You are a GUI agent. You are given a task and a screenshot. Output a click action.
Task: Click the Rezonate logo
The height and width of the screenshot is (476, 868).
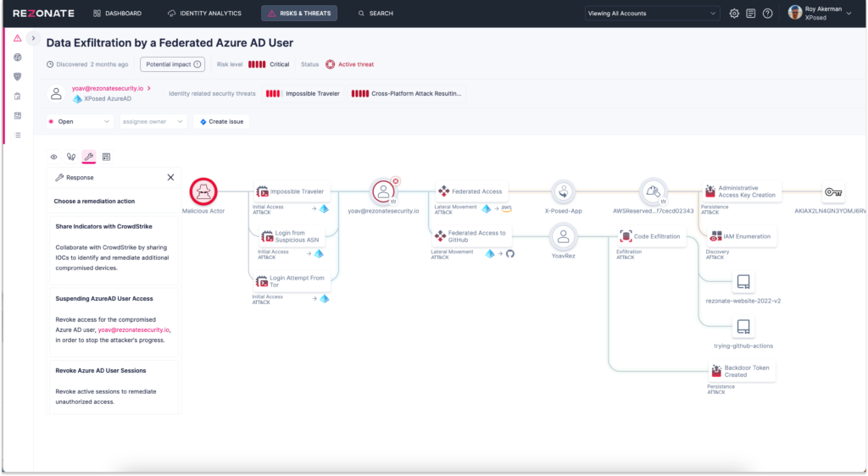tap(43, 14)
